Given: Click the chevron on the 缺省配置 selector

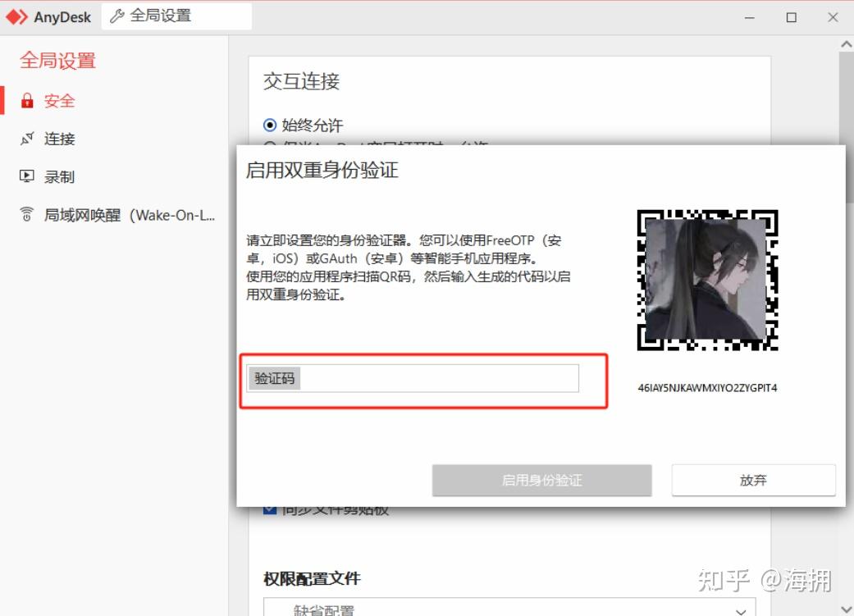Looking at the screenshot, I should tap(741, 610).
